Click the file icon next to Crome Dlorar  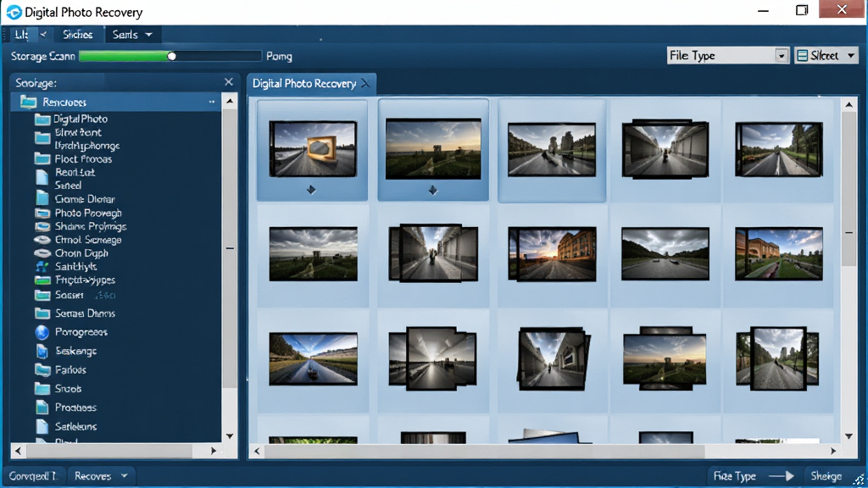click(42, 198)
